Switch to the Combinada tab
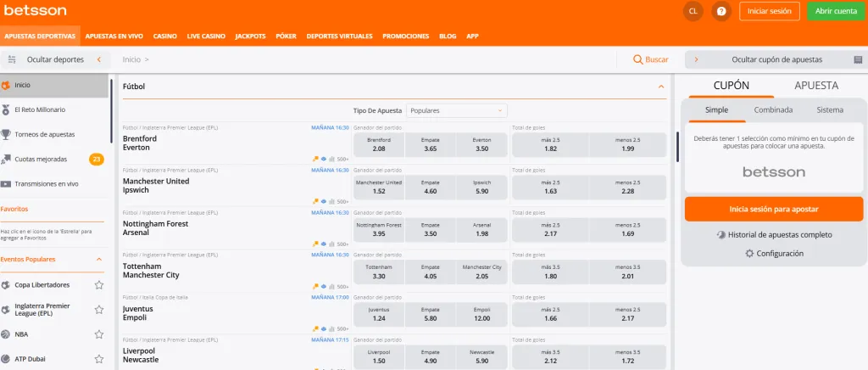This screenshot has width=868, height=370. (x=773, y=109)
